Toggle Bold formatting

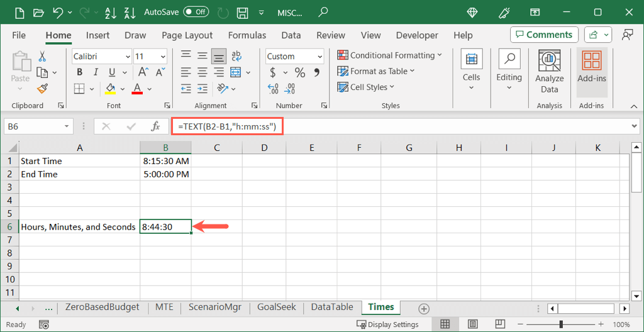click(80, 73)
